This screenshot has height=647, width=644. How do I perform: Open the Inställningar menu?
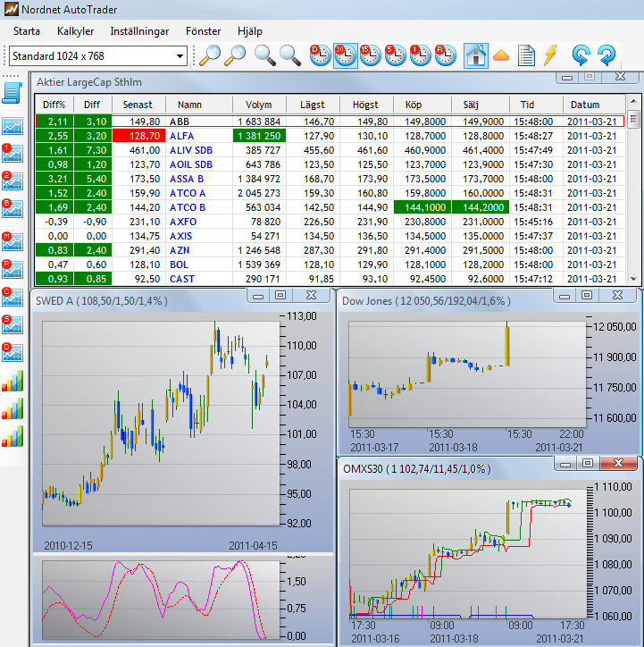pos(139,31)
